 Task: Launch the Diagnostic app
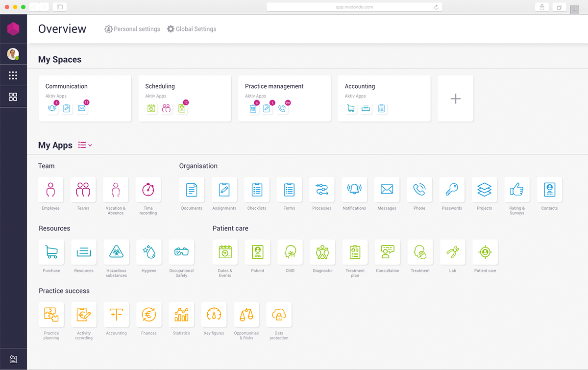(x=322, y=252)
